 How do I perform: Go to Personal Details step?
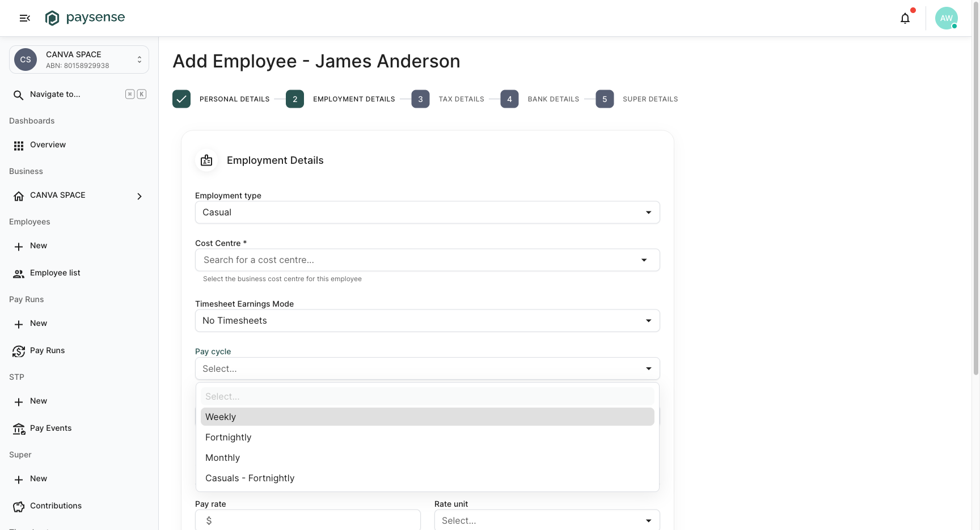[x=234, y=99]
